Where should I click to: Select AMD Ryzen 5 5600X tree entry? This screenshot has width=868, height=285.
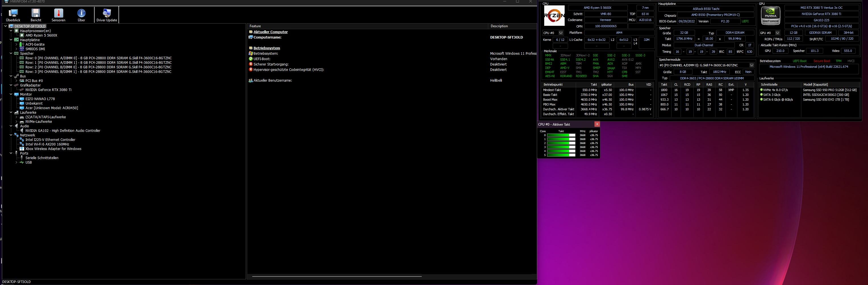[x=41, y=35]
